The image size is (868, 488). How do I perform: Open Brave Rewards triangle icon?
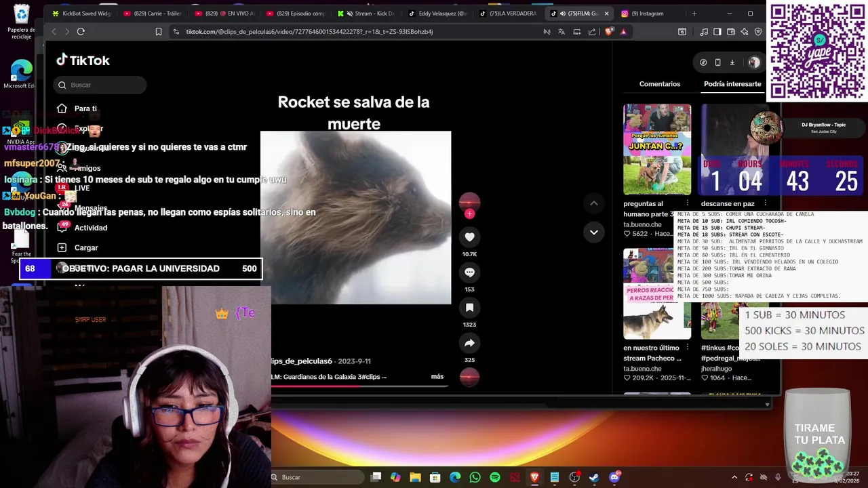tap(623, 31)
